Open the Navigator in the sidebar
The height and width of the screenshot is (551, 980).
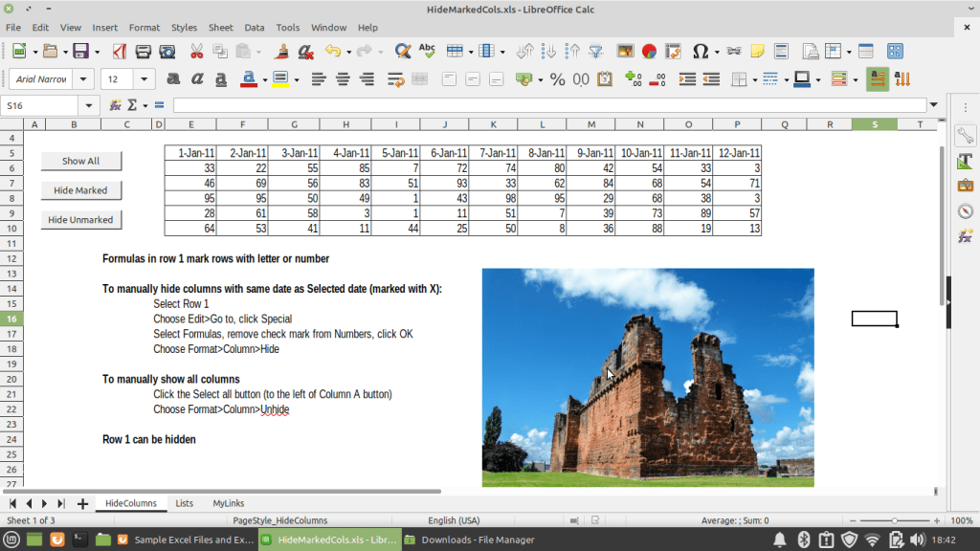pyautogui.click(x=965, y=211)
